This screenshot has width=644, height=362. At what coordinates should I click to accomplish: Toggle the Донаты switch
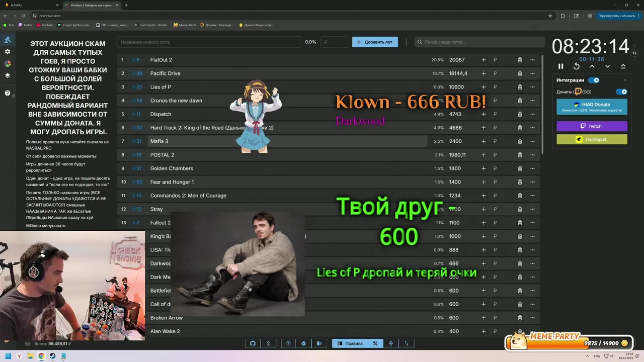pos(622,92)
